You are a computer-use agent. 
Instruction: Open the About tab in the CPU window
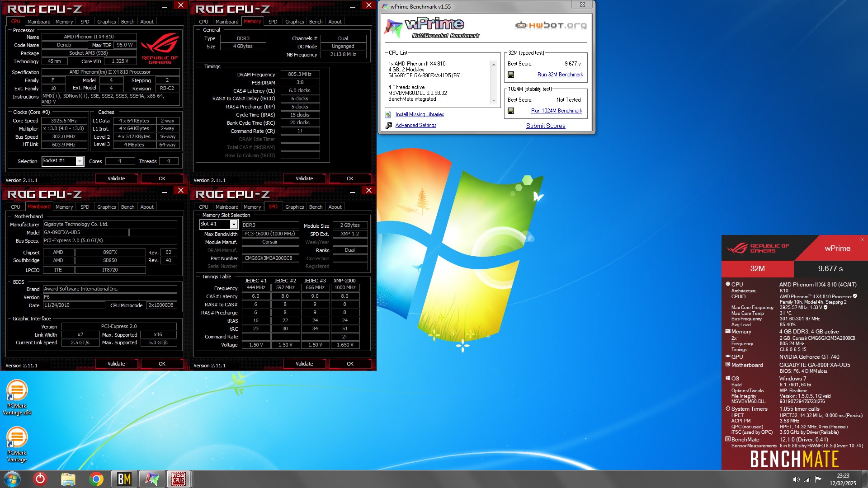point(147,22)
